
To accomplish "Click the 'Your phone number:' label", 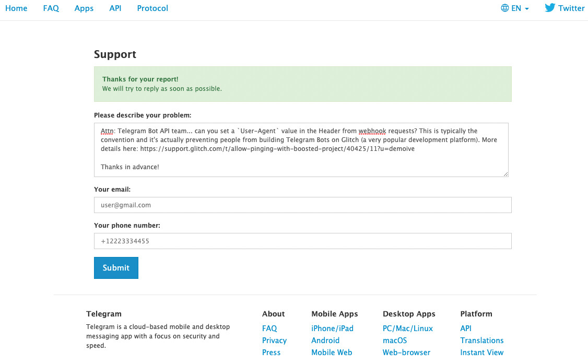I will [127, 225].
